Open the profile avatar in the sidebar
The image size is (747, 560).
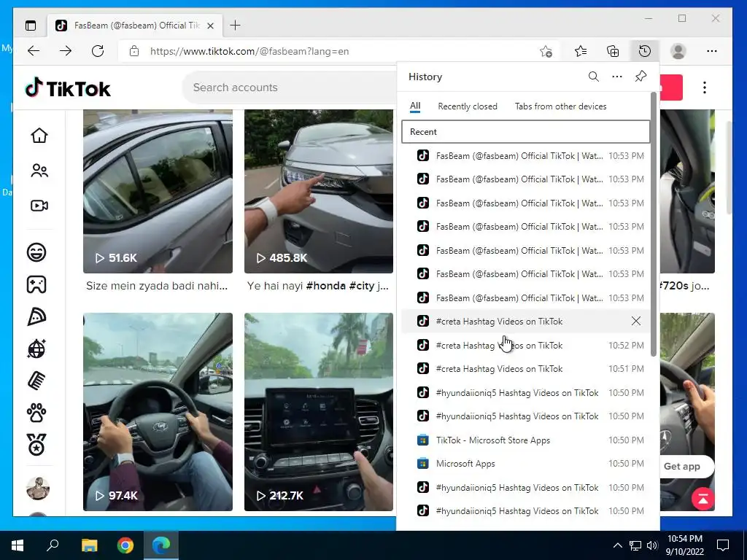38,488
